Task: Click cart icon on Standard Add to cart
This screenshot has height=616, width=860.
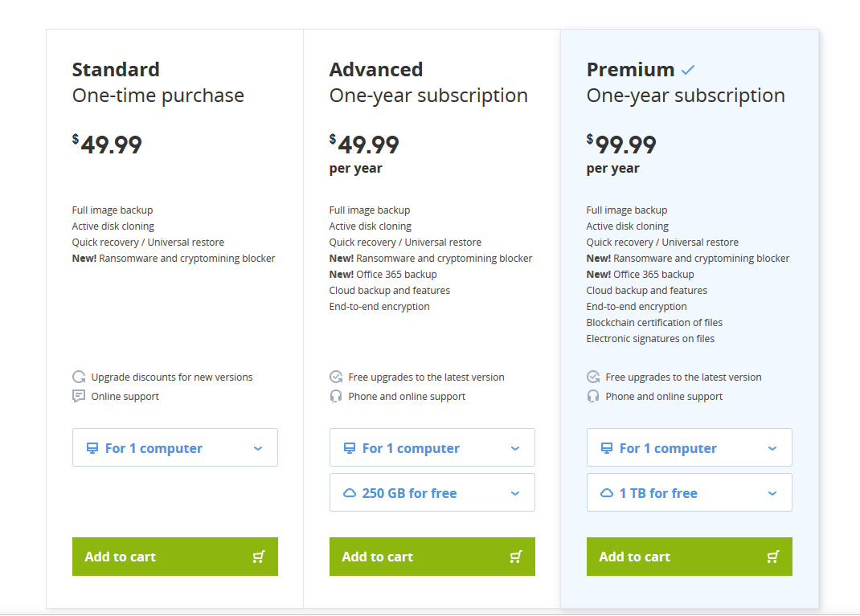Action: click(258, 557)
